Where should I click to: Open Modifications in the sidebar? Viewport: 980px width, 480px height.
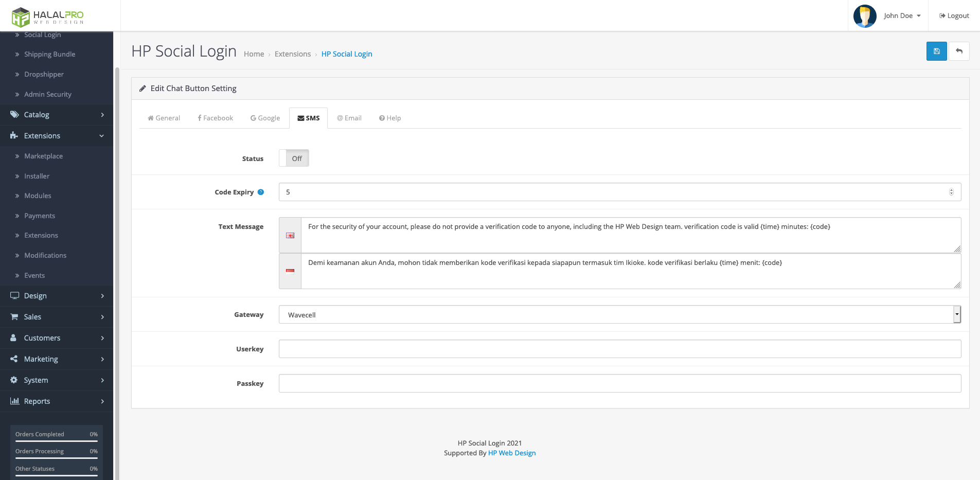45,256
